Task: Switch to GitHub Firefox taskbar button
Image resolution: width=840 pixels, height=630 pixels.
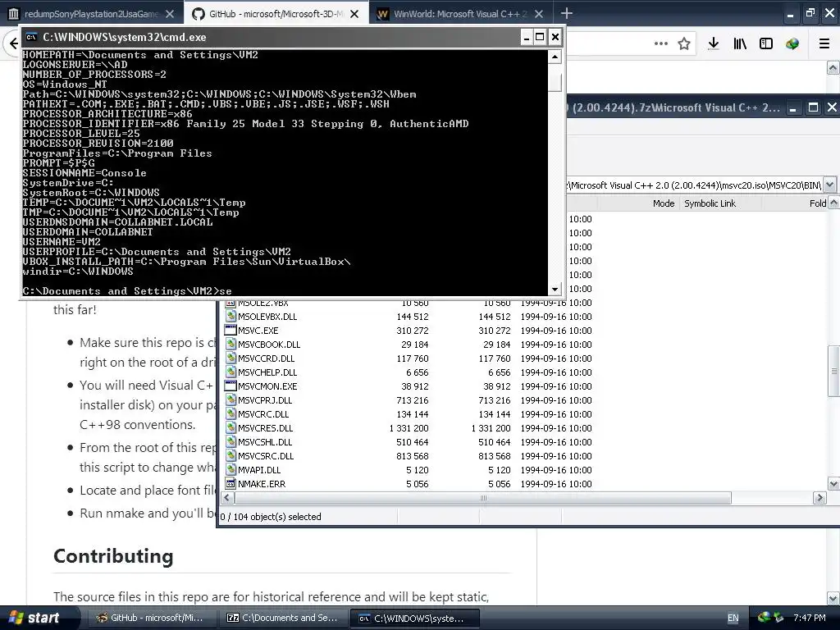Action: 151,618
